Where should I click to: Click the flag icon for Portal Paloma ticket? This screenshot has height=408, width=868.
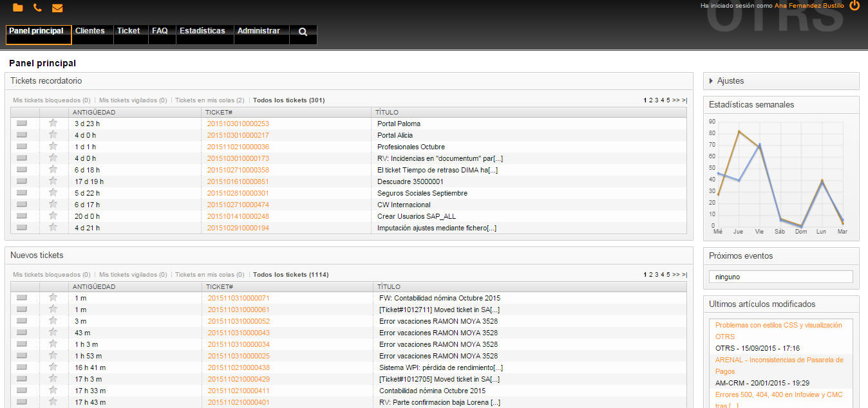(22, 123)
